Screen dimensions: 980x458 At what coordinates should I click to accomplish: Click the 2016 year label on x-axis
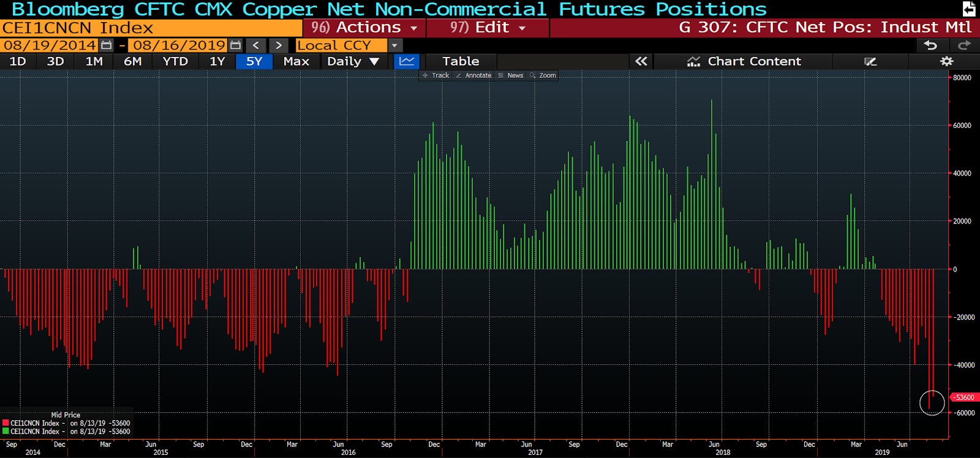click(x=348, y=452)
